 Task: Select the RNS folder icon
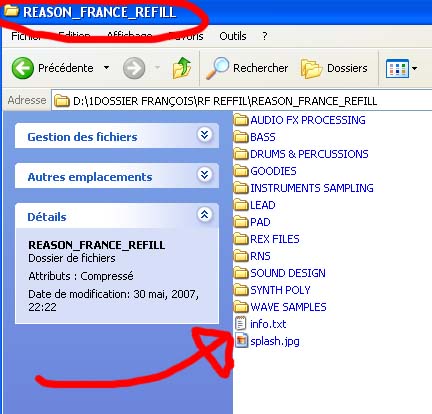[x=241, y=256]
